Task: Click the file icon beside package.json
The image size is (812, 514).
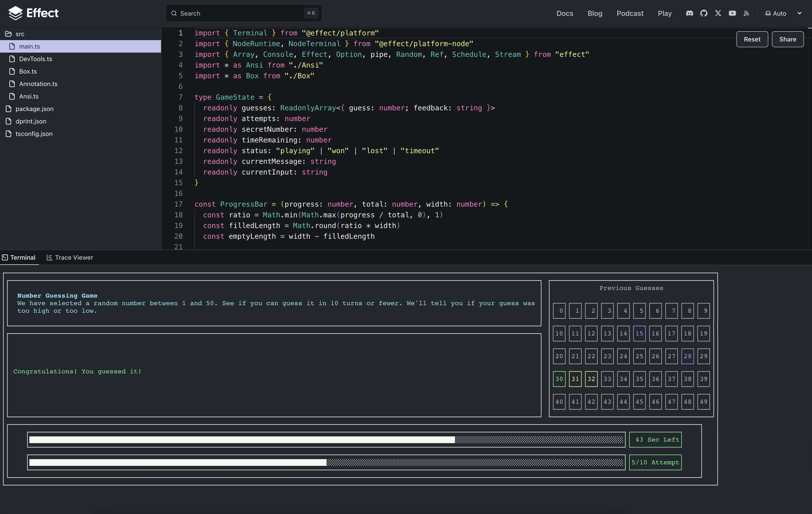Action: (x=8, y=109)
